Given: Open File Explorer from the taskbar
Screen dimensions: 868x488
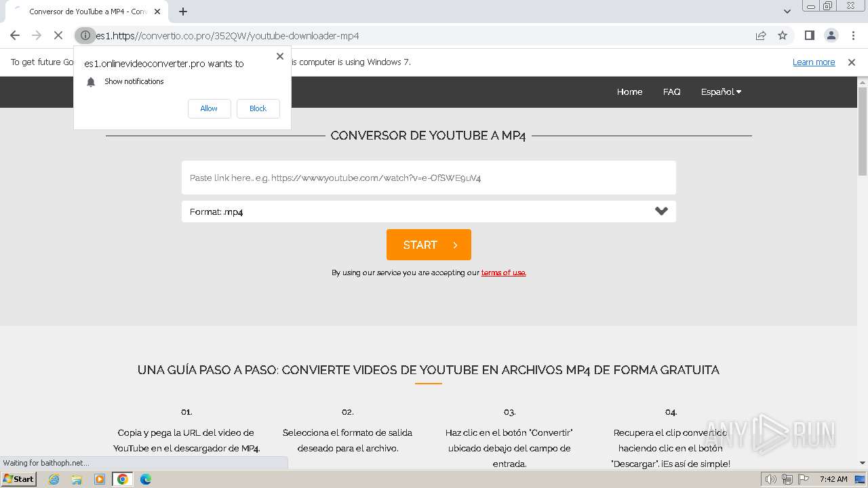Looking at the screenshot, I should [77, 479].
